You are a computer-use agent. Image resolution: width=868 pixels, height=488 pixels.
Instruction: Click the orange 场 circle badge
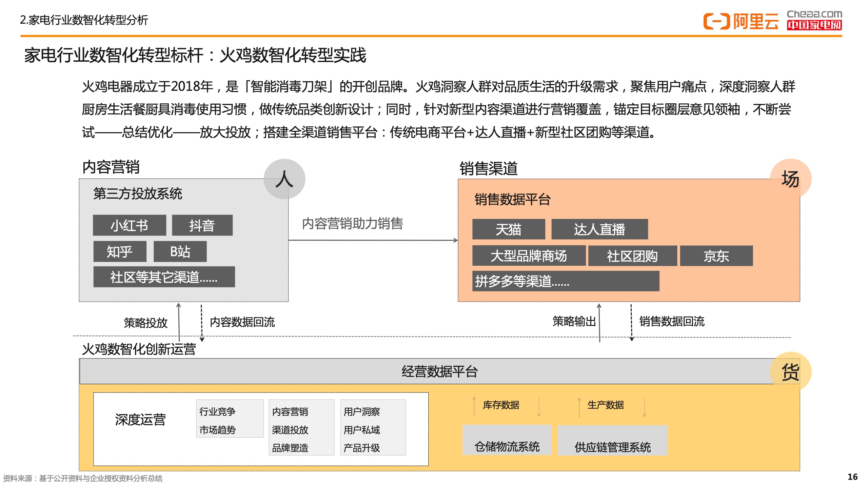point(790,179)
